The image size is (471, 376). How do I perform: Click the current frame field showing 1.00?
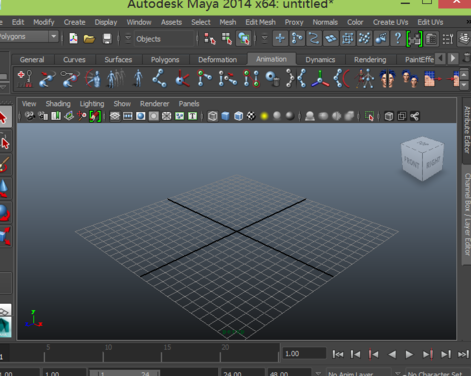304,354
